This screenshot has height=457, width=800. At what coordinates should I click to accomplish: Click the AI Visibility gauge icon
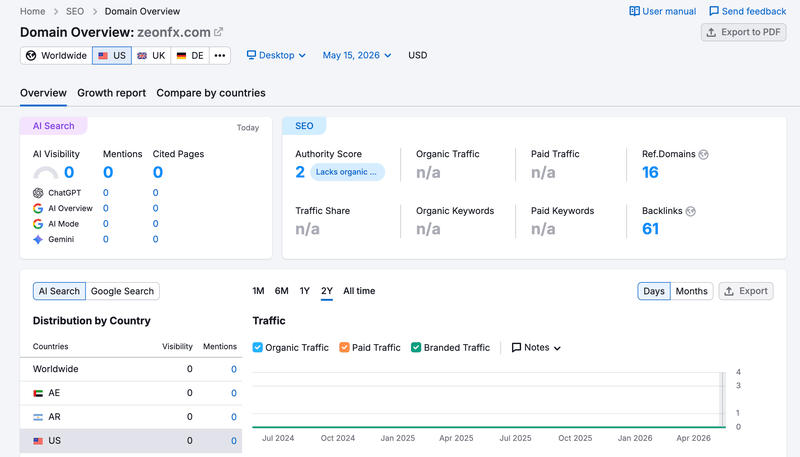point(45,172)
